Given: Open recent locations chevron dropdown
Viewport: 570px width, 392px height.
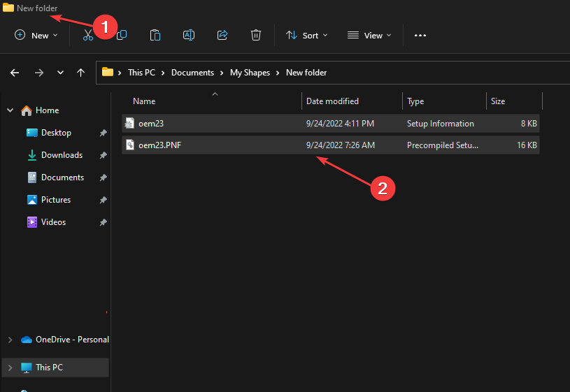Looking at the screenshot, I should [x=61, y=73].
